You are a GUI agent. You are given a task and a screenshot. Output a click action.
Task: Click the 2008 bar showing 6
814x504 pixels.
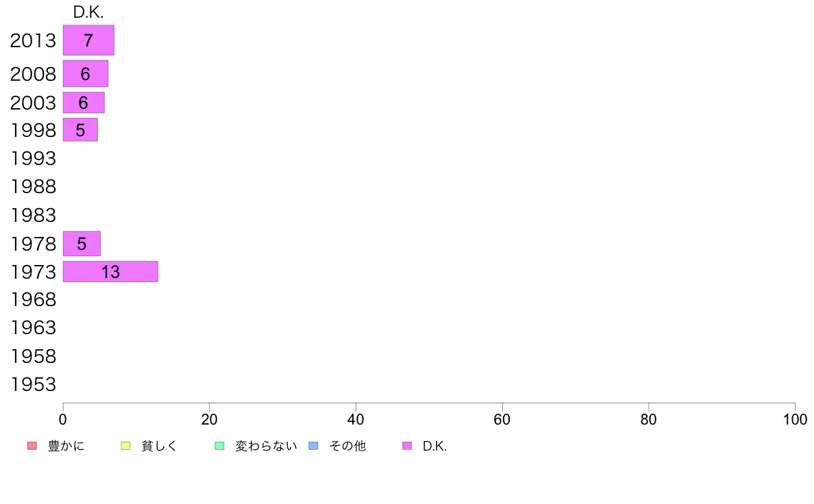tap(86, 74)
